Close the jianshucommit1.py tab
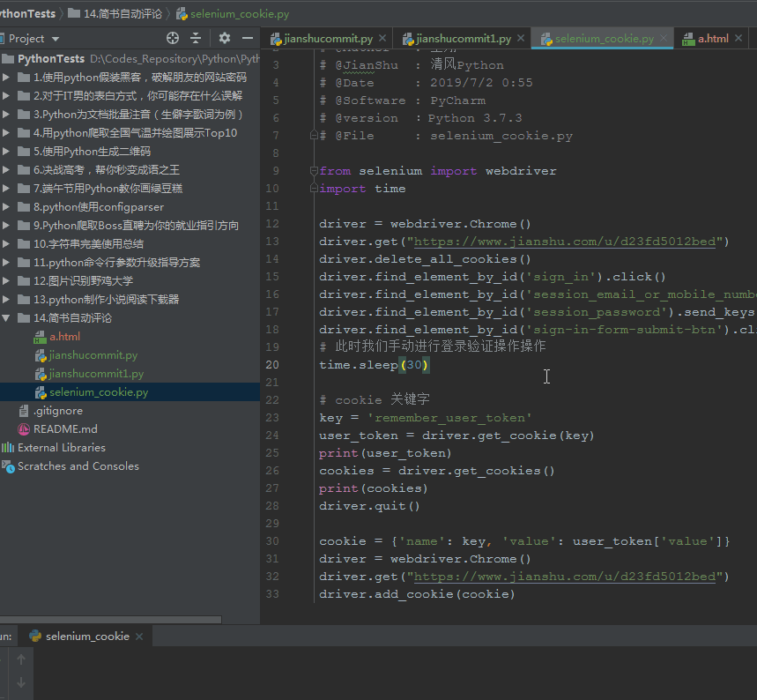757x700 pixels. click(x=521, y=38)
